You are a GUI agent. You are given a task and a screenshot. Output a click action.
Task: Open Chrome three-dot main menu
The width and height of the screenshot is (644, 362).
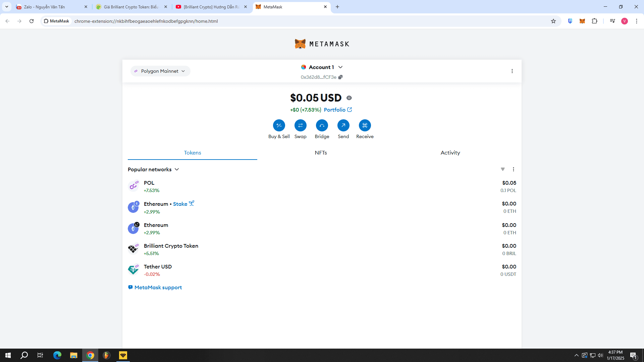pyautogui.click(x=637, y=21)
